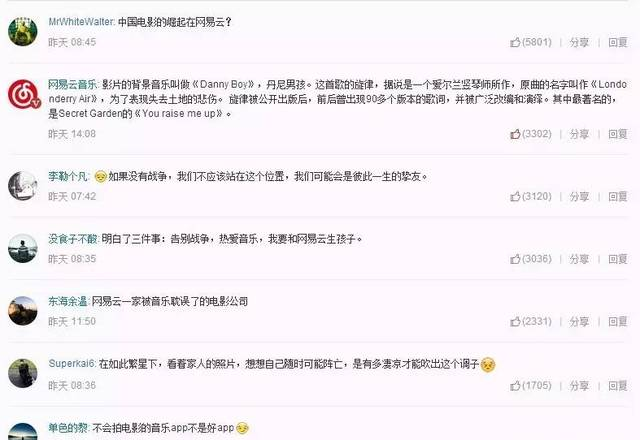Thumbs-up Superkai6's comment with 1705 likes
This screenshot has height=440, width=640.
point(530,385)
